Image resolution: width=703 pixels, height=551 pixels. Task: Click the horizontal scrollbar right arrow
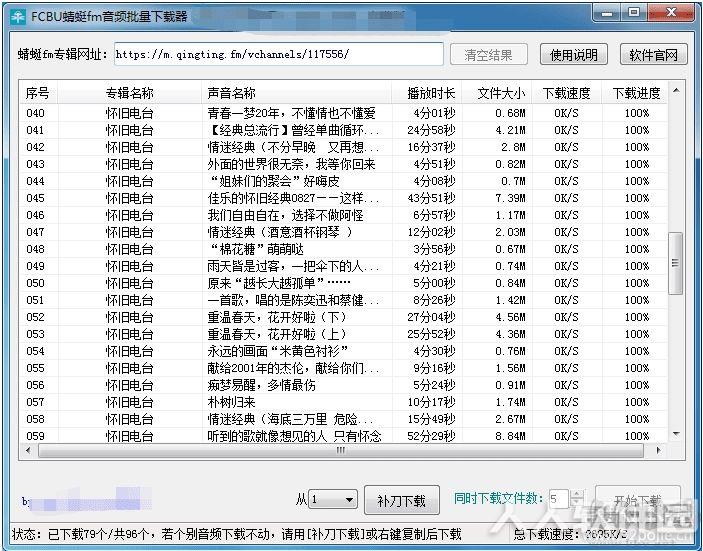659,450
